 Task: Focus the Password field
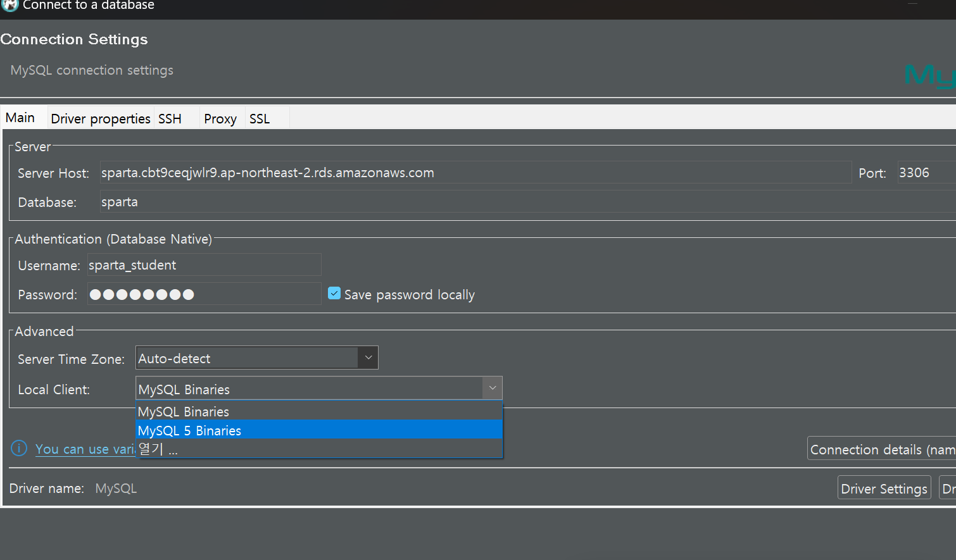click(x=204, y=294)
